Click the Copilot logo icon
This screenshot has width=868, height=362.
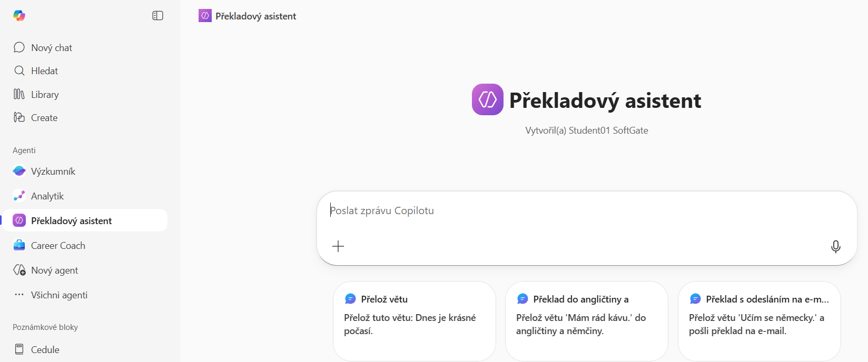point(19,16)
